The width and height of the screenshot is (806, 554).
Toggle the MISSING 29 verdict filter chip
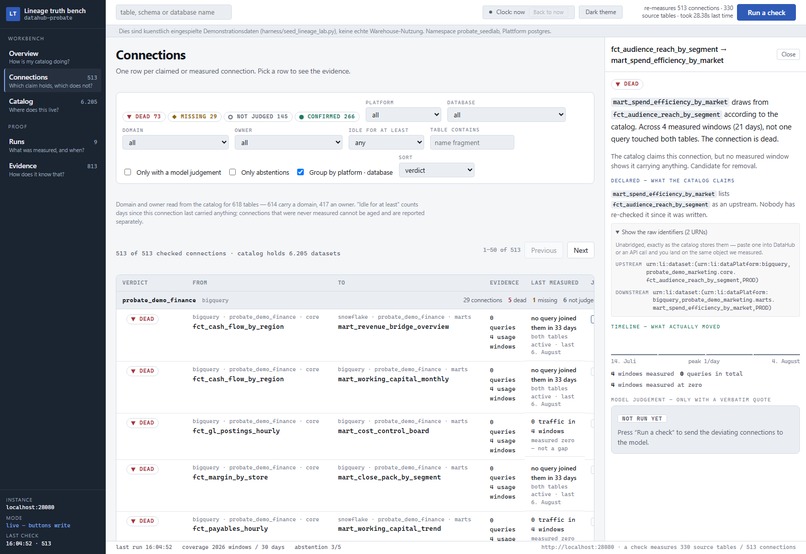point(194,117)
